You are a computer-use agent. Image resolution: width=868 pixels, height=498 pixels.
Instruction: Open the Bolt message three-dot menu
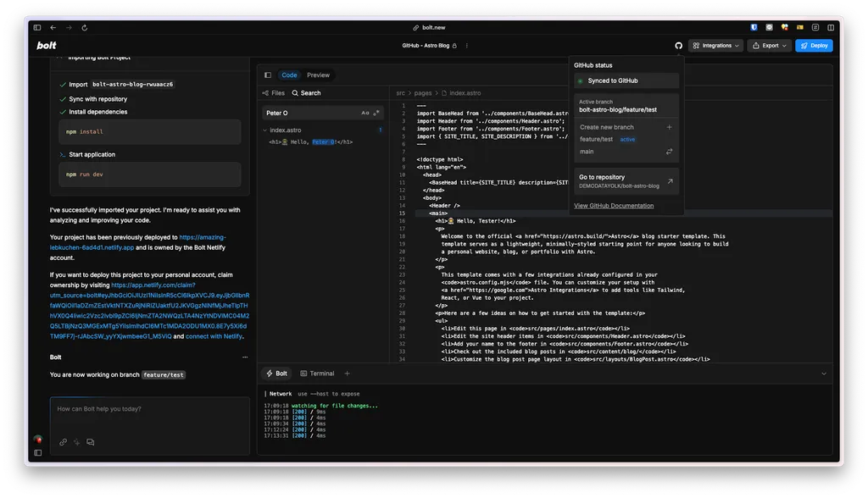click(x=245, y=357)
